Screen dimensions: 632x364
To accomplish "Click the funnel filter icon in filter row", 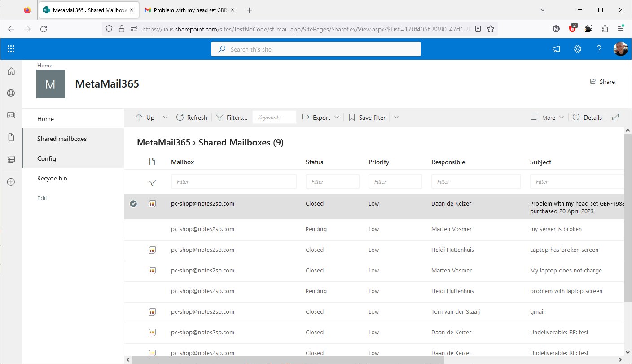I will (152, 182).
